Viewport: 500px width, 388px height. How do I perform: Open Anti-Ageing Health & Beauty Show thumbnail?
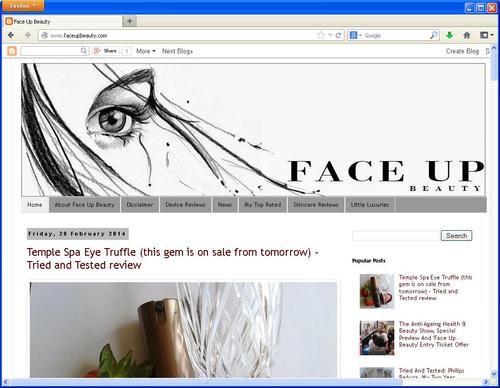pos(377,338)
